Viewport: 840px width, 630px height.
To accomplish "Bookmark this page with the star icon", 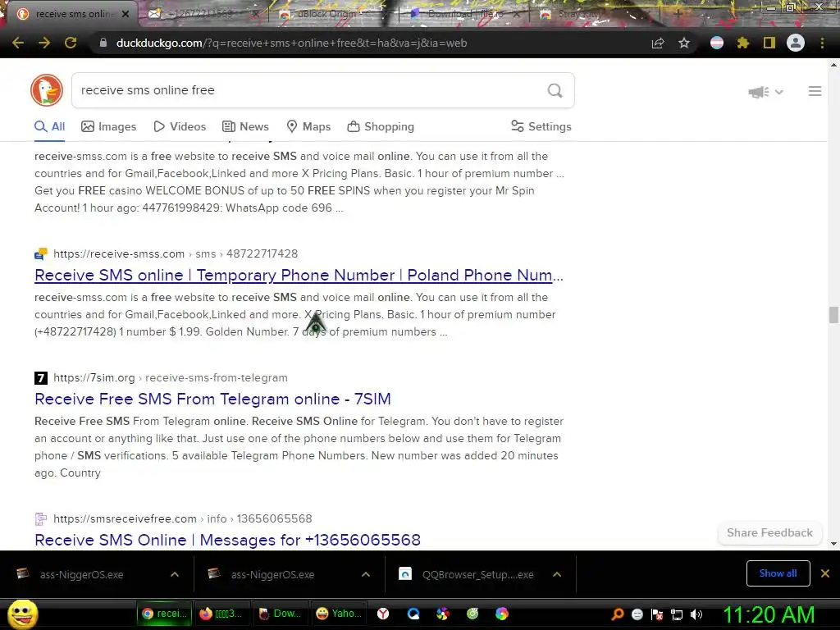I will point(684,43).
